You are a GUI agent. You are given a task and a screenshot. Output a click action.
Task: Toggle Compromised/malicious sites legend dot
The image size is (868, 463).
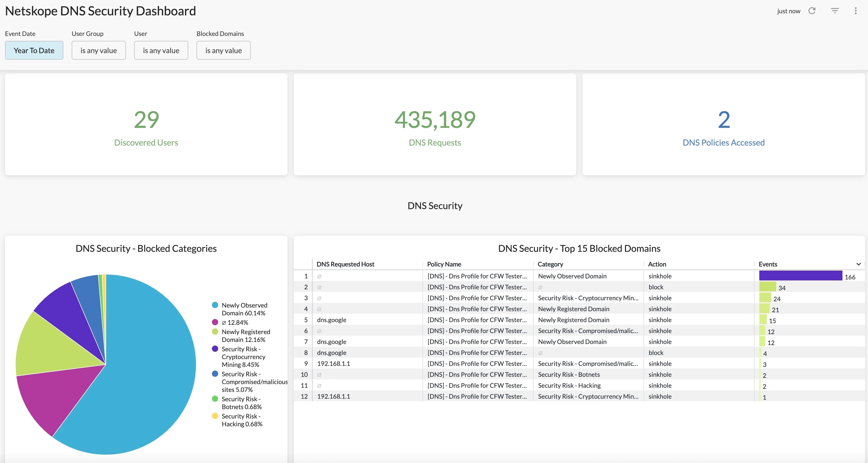click(215, 374)
